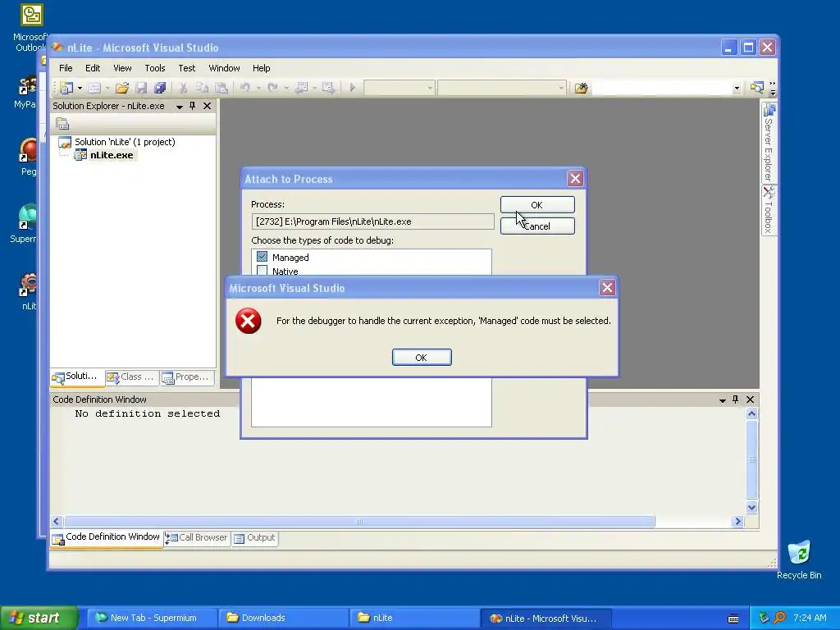Click OK in the error message box
840x630 pixels.
[x=422, y=358]
